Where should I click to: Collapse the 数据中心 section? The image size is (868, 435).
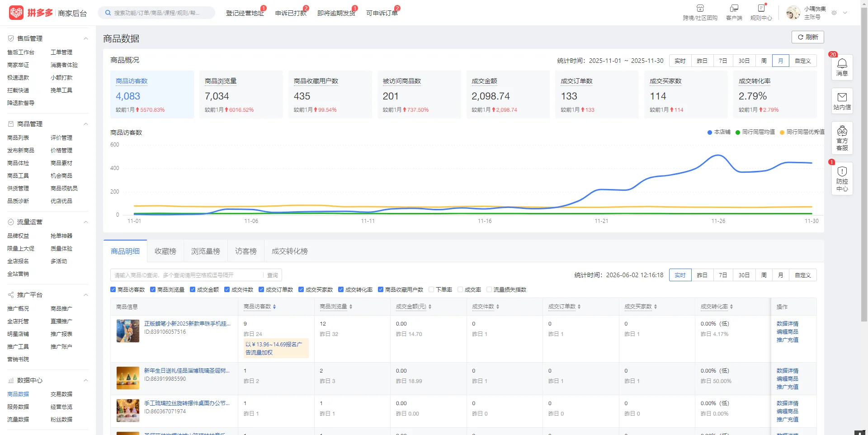click(86, 380)
